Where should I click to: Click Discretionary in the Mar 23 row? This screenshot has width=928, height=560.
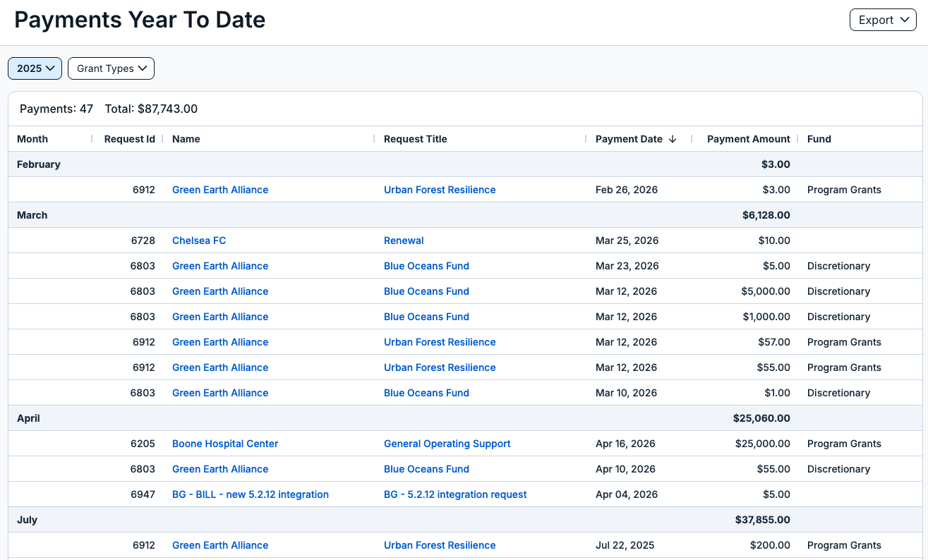838,266
